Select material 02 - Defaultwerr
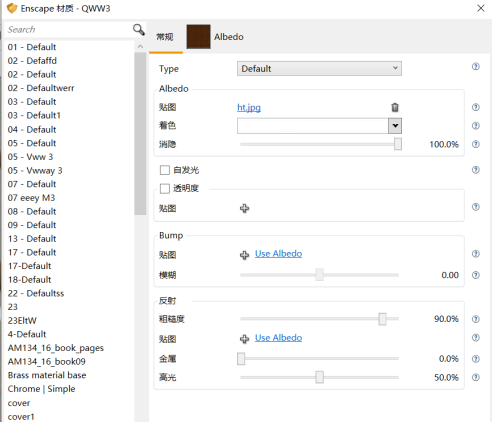The height and width of the screenshot is (422, 492). pyautogui.click(x=41, y=88)
